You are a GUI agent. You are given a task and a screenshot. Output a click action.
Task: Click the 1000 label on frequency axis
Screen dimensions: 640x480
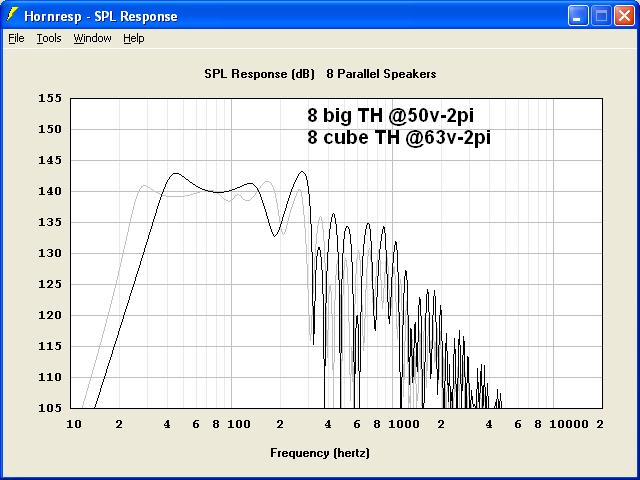(404, 424)
